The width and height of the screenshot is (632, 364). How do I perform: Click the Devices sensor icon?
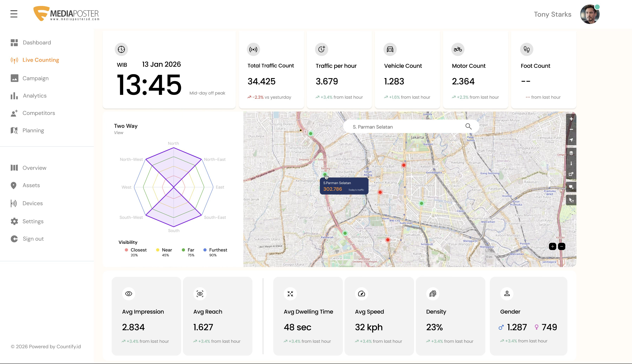(x=14, y=204)
